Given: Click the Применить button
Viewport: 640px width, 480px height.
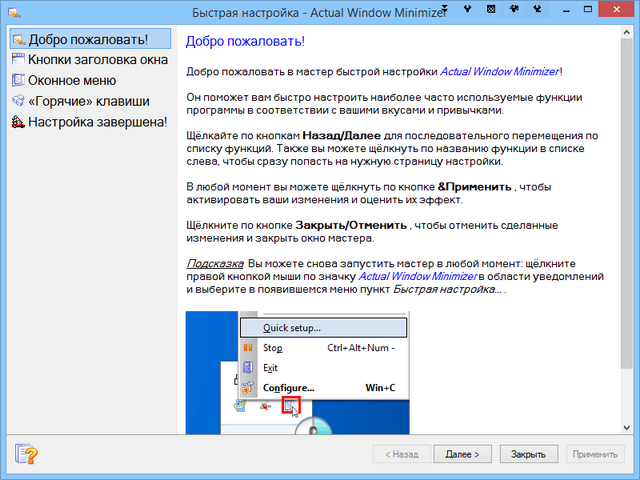Looking at the screenshot, I should 596,454.
